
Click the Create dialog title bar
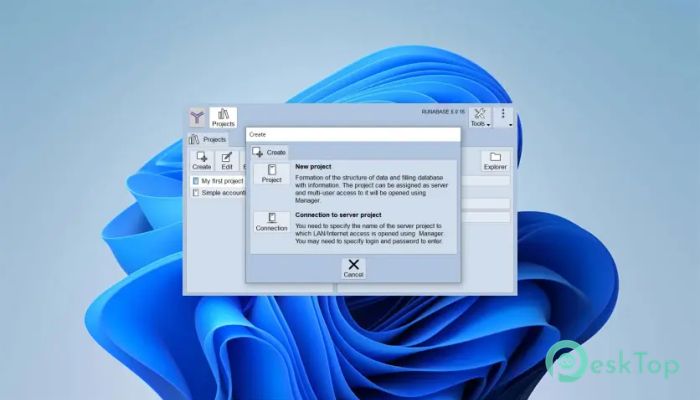pos(353,134)
